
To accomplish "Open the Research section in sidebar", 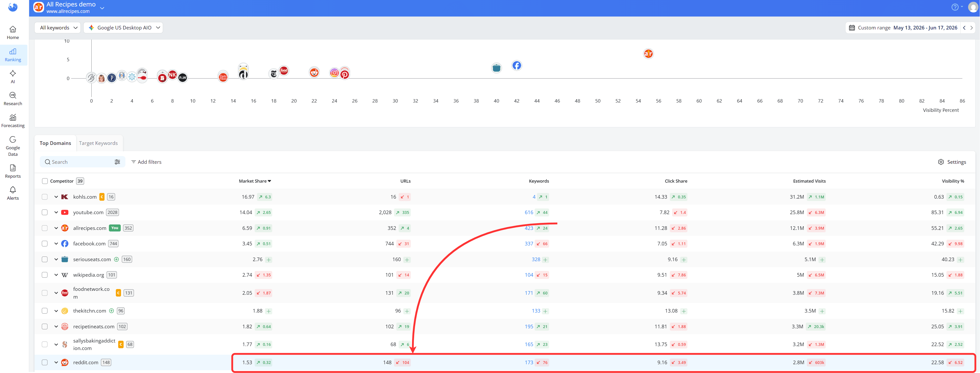I will (13, 99).
